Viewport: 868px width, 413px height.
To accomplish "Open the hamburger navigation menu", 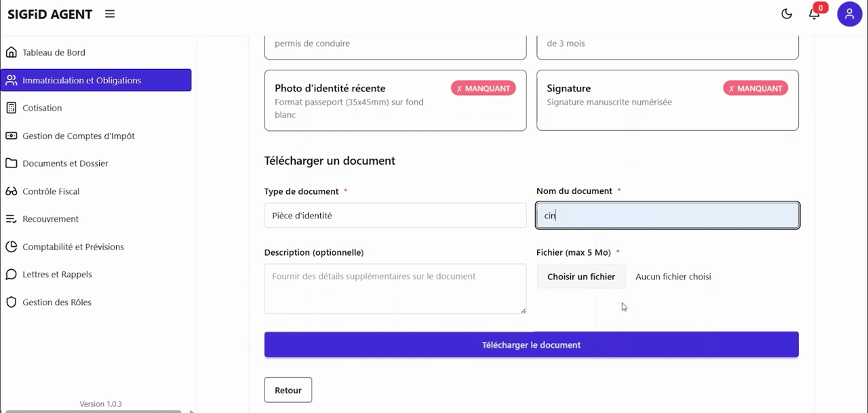I will [x=109, y=14].
